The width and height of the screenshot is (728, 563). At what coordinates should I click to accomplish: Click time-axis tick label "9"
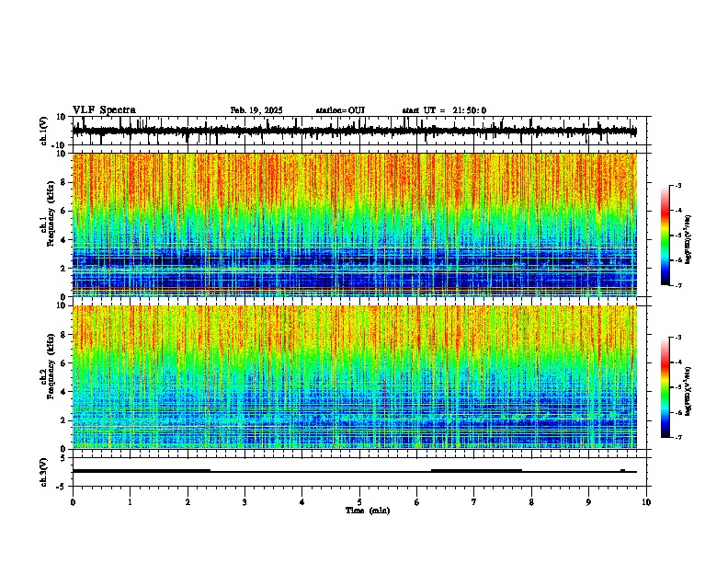[588, 502]
